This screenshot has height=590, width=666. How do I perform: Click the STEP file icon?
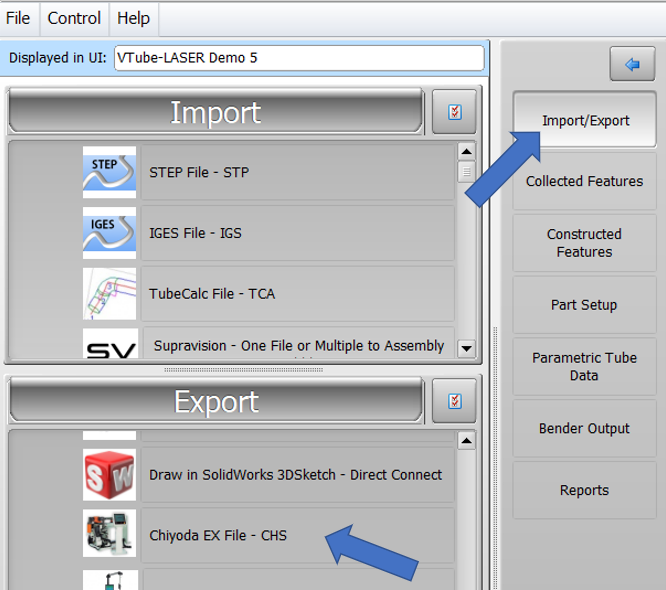(x=109, y=172)
